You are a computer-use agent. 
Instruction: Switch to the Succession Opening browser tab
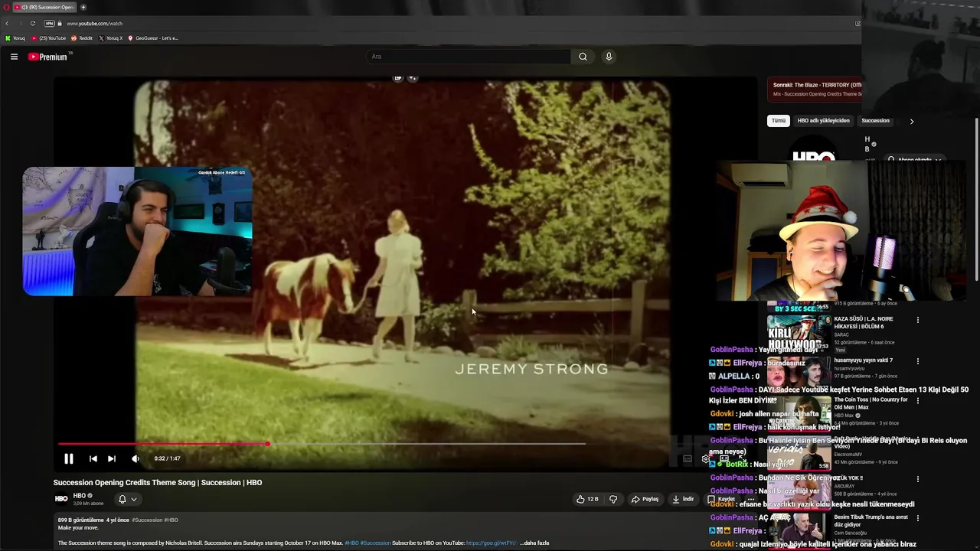(x=44, y=7)
